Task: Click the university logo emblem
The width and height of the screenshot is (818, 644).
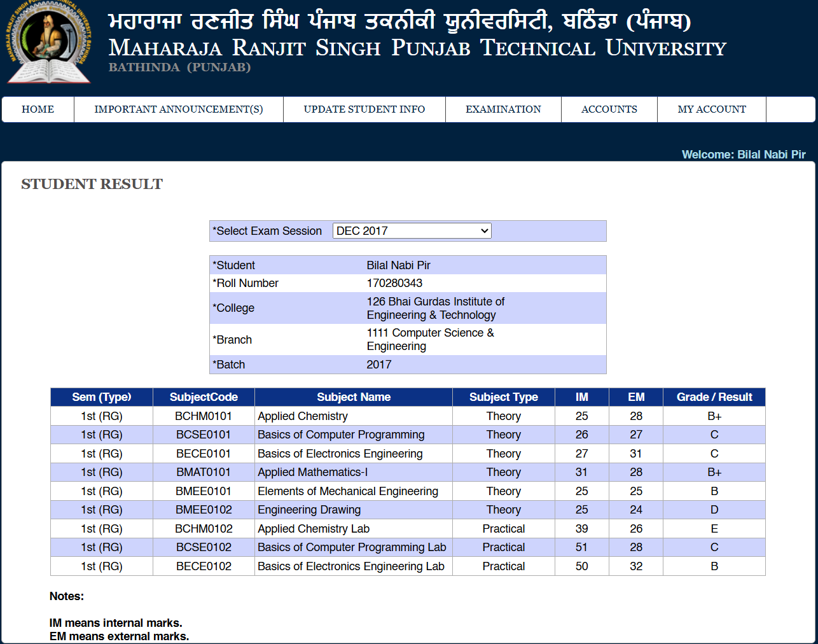Action: click(x=48, y=42)
